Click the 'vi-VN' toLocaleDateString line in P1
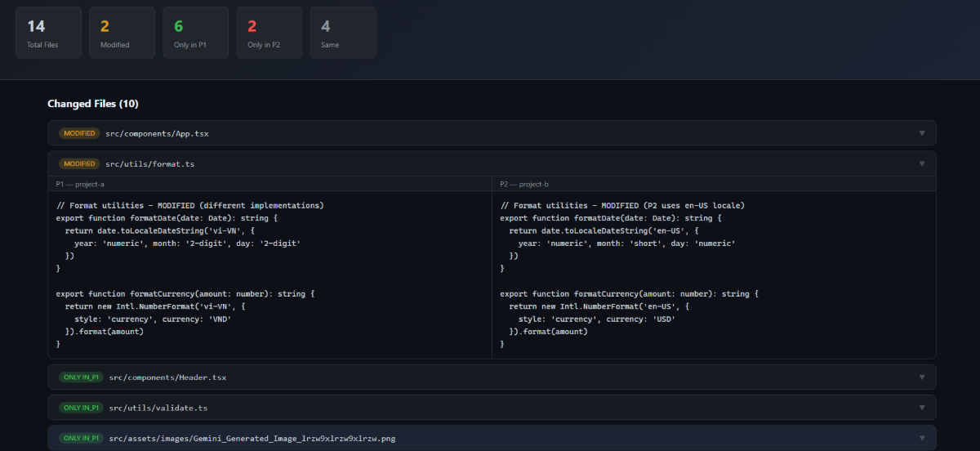Viewport: 980px width, 451px height. 160,230
